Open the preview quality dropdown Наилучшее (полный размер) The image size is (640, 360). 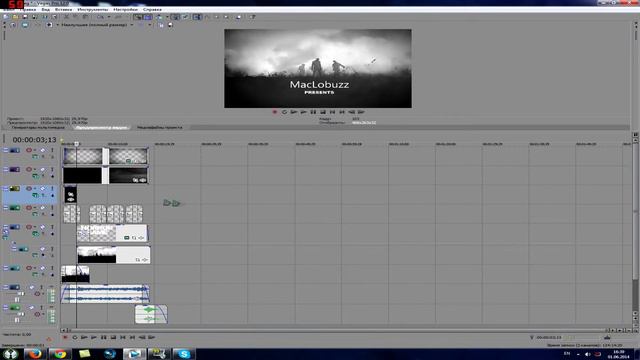pyautogui.click(x=97, y=25)
